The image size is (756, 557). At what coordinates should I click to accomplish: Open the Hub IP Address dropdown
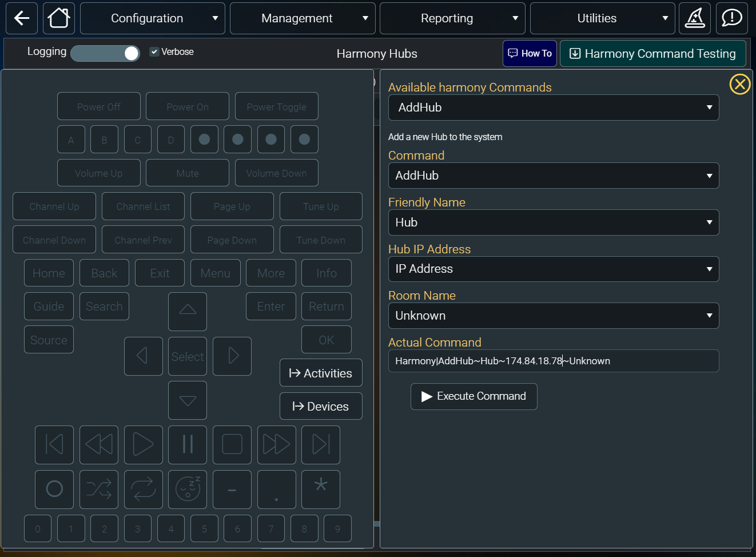coord(554,269)
